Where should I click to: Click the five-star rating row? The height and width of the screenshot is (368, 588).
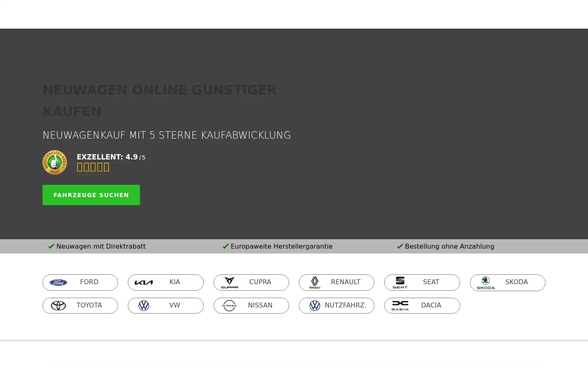tap(93, 167)
